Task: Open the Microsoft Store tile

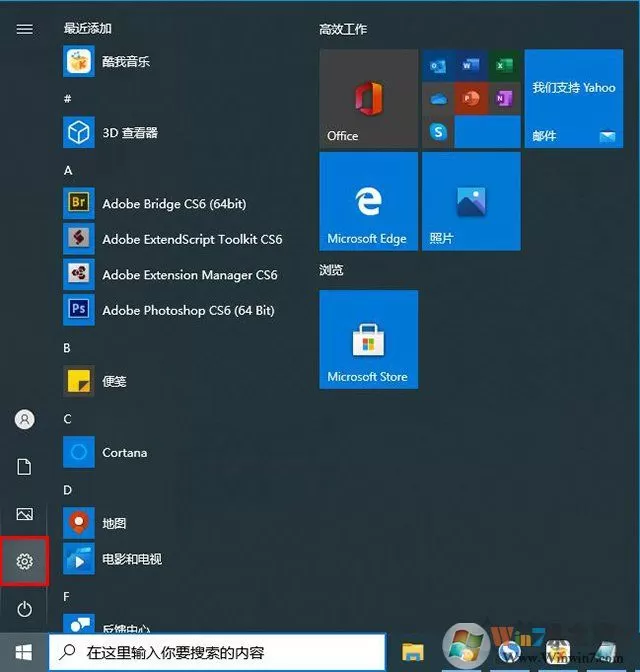Action: pos(369,339)
